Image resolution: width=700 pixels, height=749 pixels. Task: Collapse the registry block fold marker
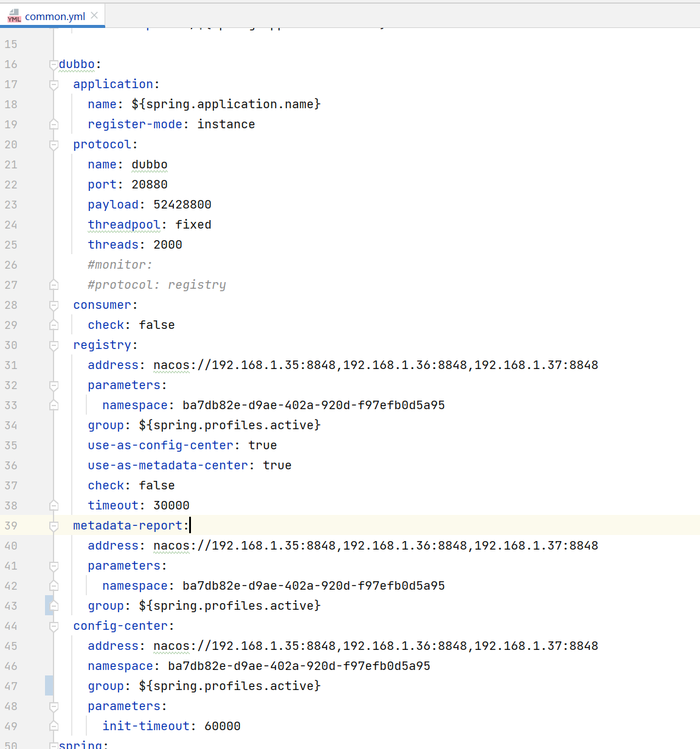coord(54,345)
